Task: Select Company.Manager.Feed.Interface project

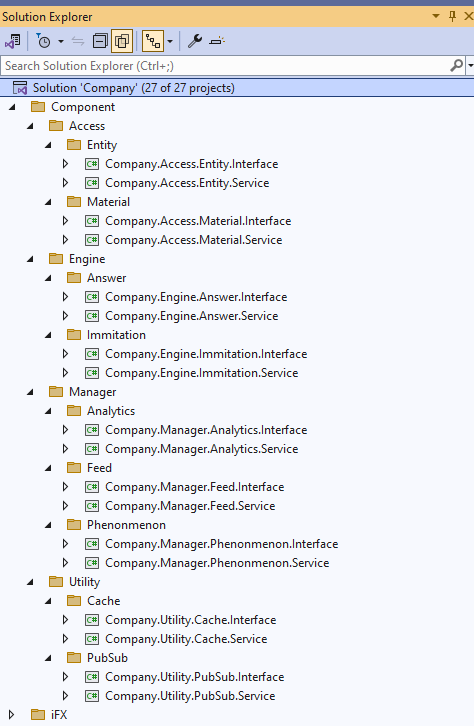Action: click(x=194, y=487)
